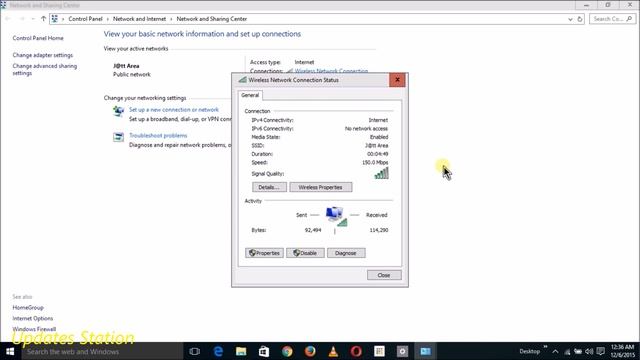Click the Troubleshoot problems icon
The height and width of the screenshot is (360, 640).
click(x=118, y=137)
